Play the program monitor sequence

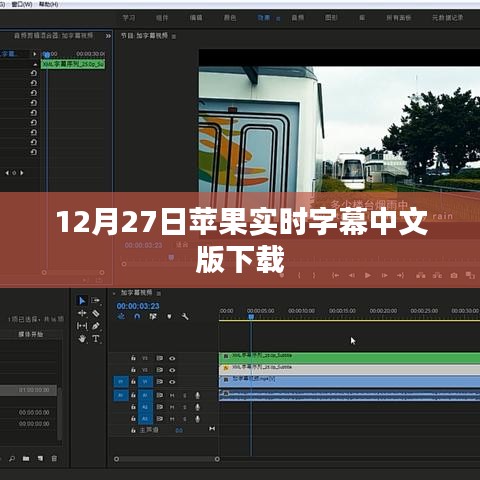368,275
